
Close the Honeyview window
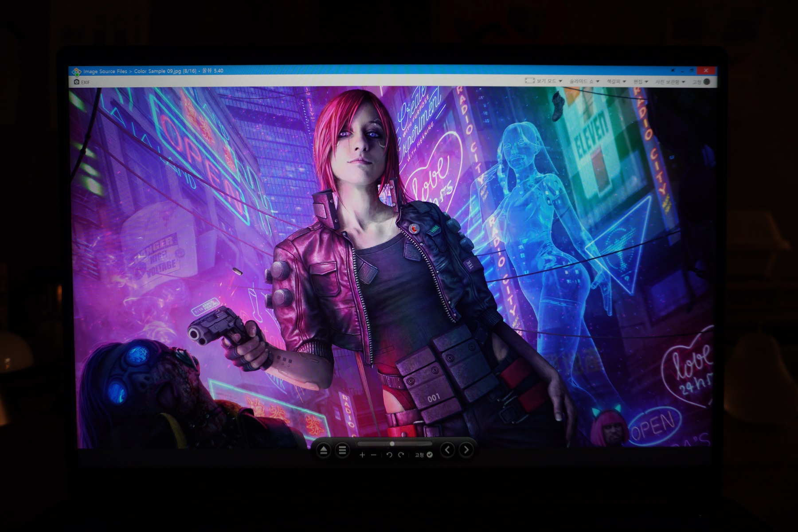point(706,70)
